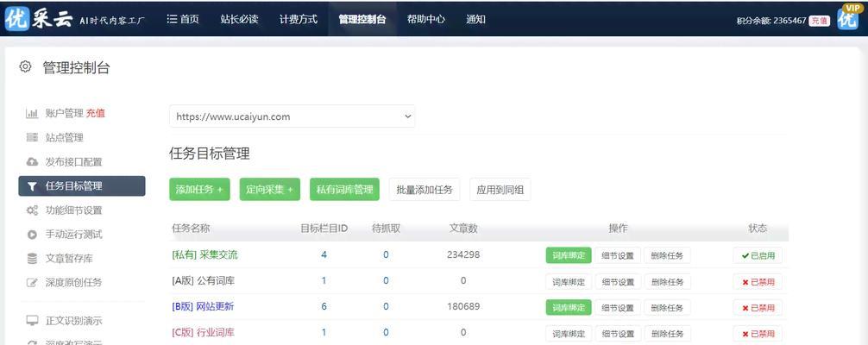868x345 pixels.
Task: Click the green 添加任务 + button
Action: coord(199,190)
